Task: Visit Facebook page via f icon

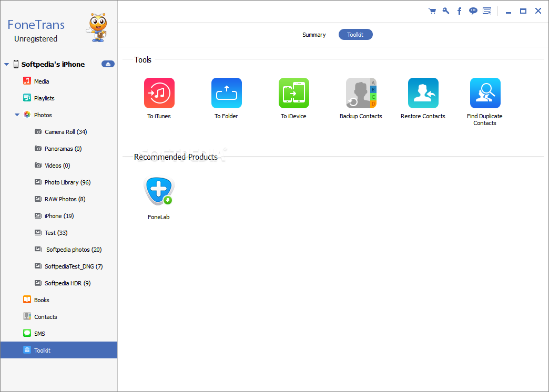Action: pyautogui.click(x=460, y=11)
